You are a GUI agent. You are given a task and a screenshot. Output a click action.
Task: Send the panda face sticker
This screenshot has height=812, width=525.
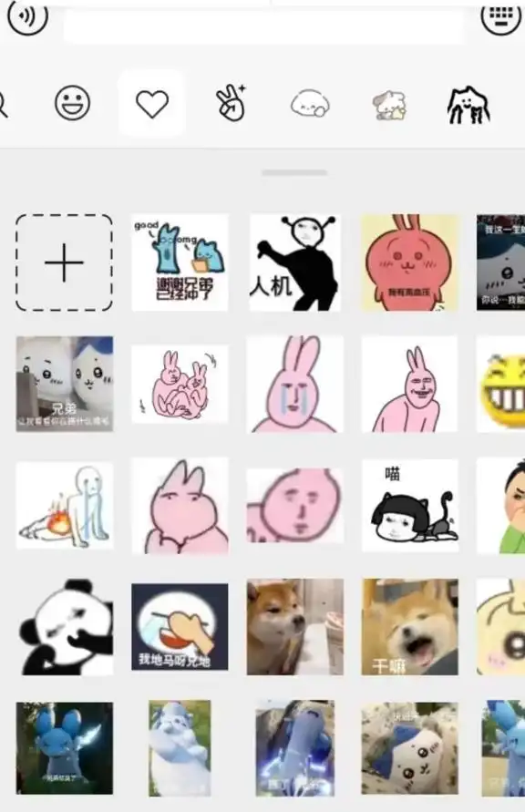tap(64, 627)
